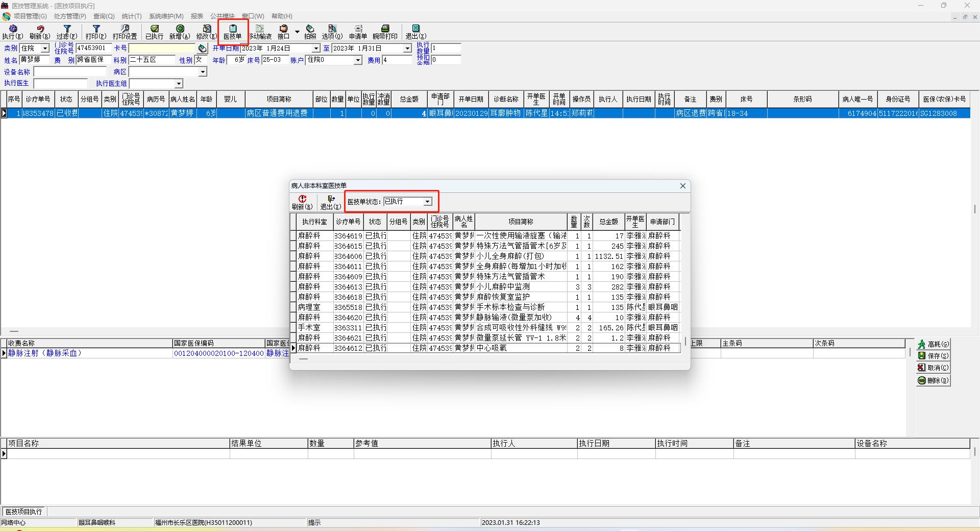Viewport: 980px width, 531px height.
Task: Open 选项(O) options
Action: click(x=332, y=32)
